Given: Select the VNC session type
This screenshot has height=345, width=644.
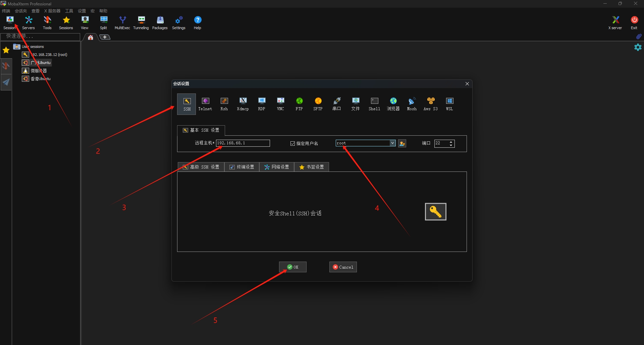Looking at the screenshot, I should click(280, 104).
